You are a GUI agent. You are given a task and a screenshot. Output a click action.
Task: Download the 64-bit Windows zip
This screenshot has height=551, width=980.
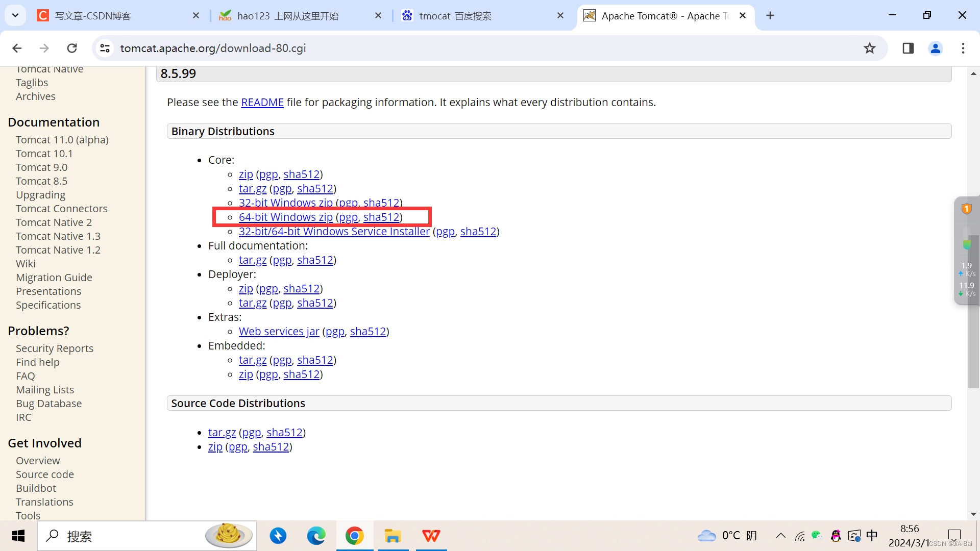[x=285, y=217]
